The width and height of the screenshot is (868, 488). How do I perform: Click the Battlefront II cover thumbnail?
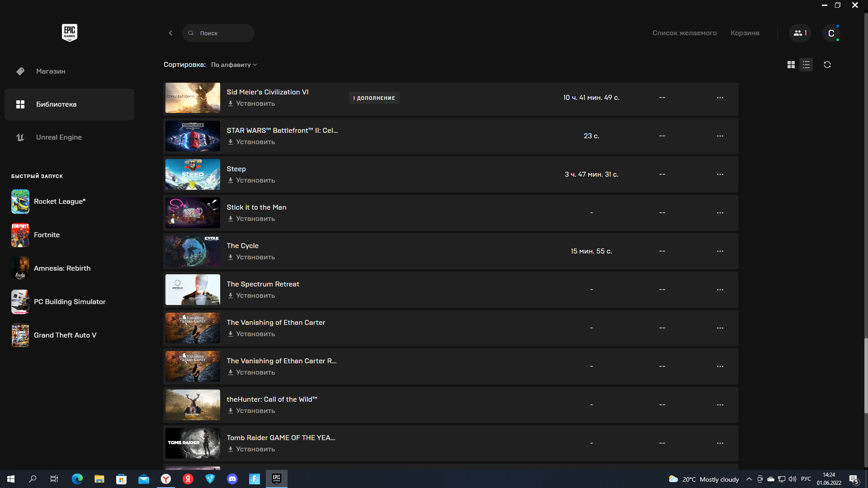193,136
